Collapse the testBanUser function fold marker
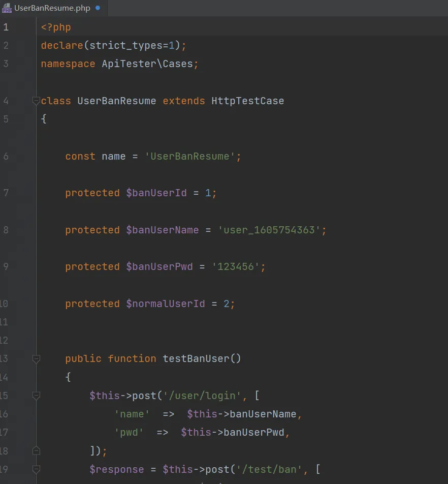 coord(36,359)
